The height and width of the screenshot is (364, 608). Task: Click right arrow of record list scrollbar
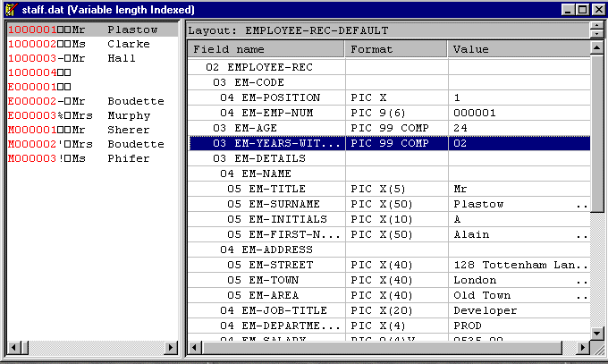[x=173, y=346]
